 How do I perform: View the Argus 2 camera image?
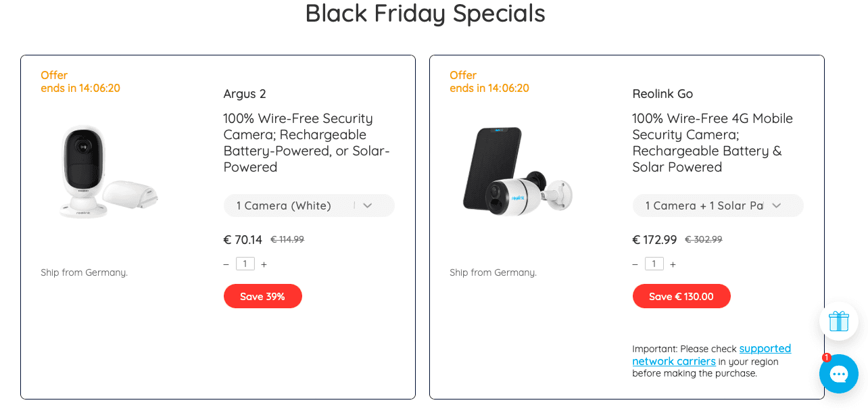[108, 172]
